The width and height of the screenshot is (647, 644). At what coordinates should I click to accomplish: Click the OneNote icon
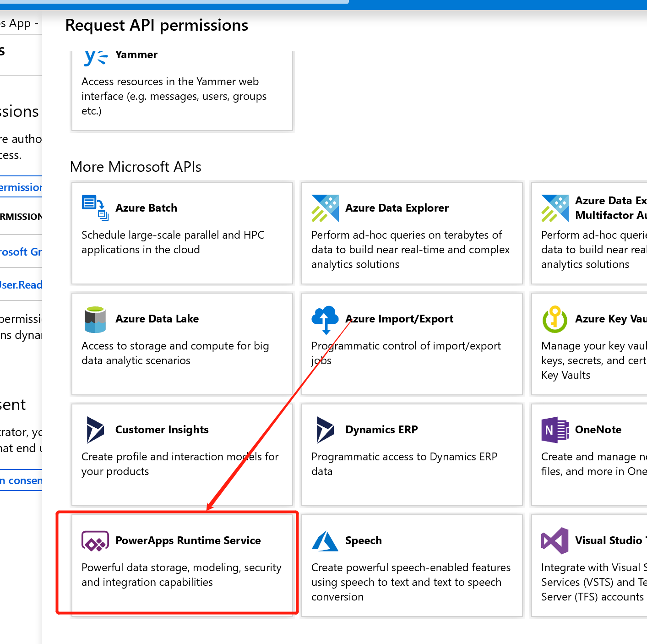(x=555, y=430)
